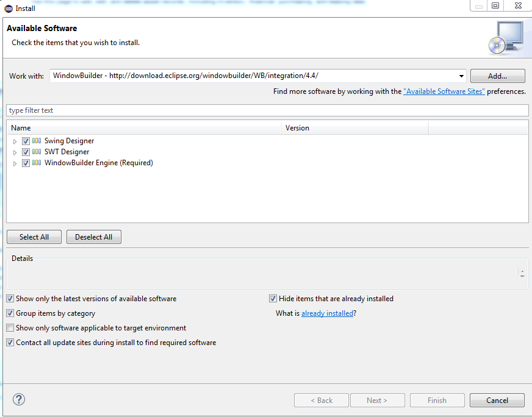
Task: Click the SWT Designer category icon
Action: coord(37,152)
